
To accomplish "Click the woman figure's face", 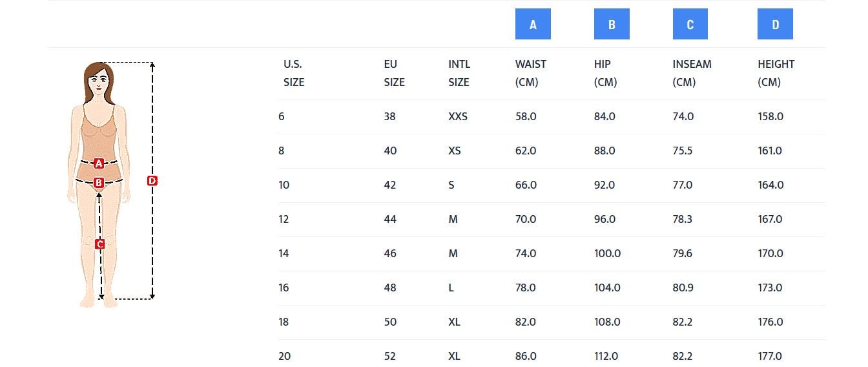I will tap(98, 82).
